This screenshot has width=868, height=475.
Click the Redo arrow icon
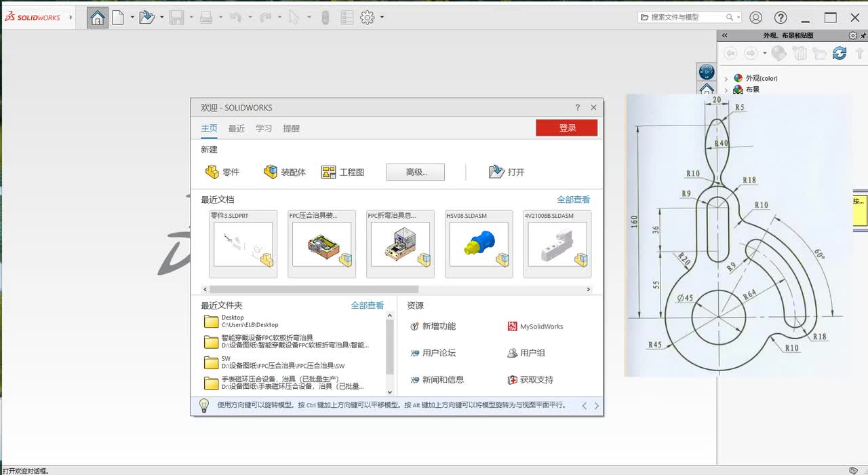[266, 18]
